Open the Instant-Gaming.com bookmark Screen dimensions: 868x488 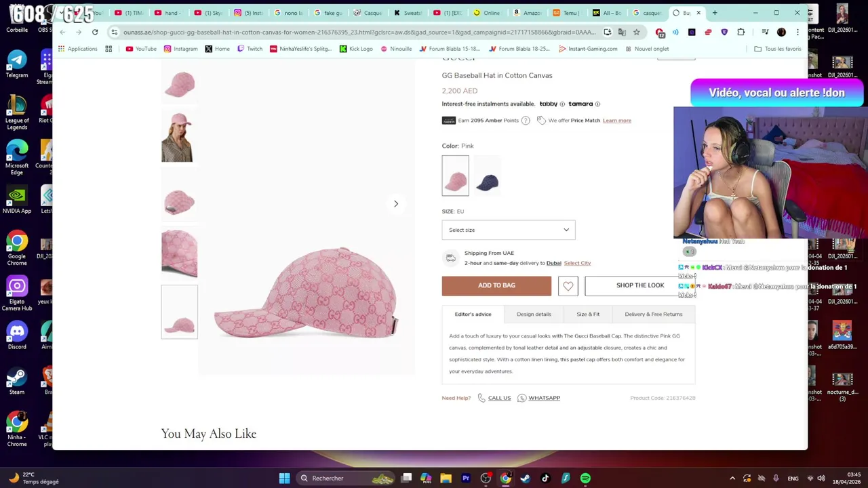[588, 49]
